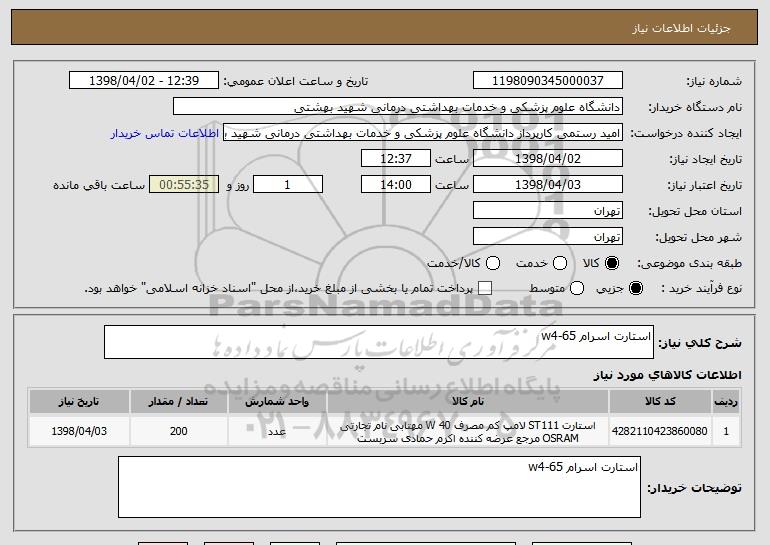
Task: Click the تاریخ نیاز column header
Action: coord(79,402)
